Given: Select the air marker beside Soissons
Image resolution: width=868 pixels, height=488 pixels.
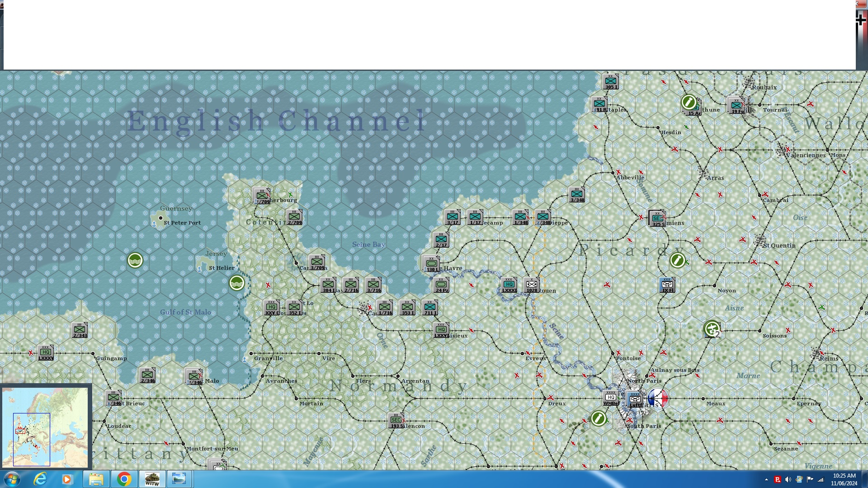Looking at the screenshot, I should (x=712, y=329).
